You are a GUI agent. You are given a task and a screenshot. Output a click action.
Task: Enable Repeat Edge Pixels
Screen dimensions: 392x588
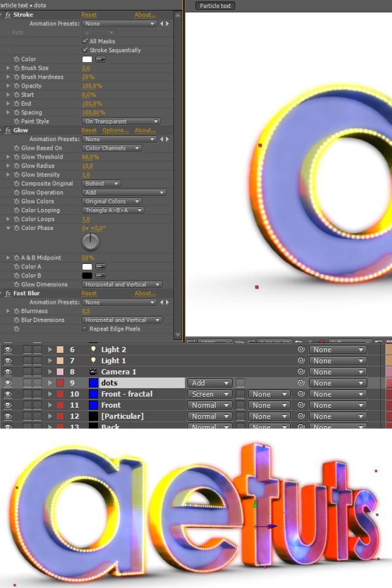coord(85,329)
